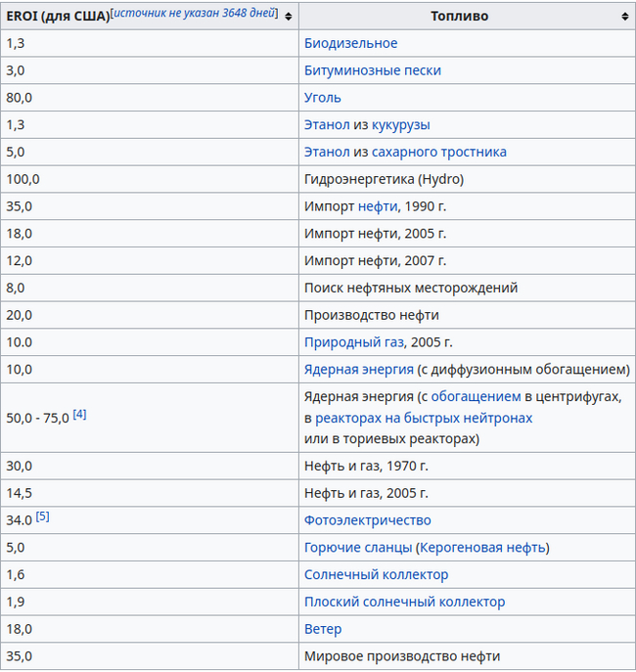This screenshot has height=672, width=636.
Task: Open 'источник не указан 3648 дней' link
Action: point(194,13)
